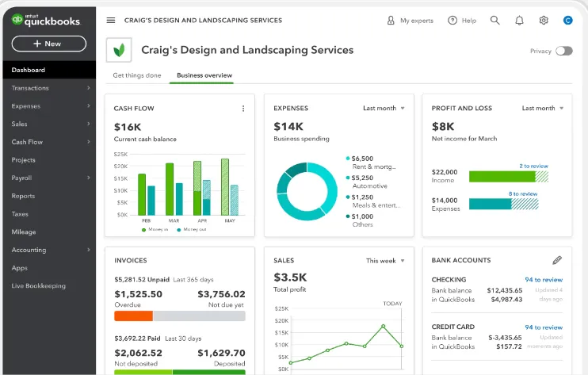Click the company leaf logo
This screenshot has height=375, width=588.
119,50
